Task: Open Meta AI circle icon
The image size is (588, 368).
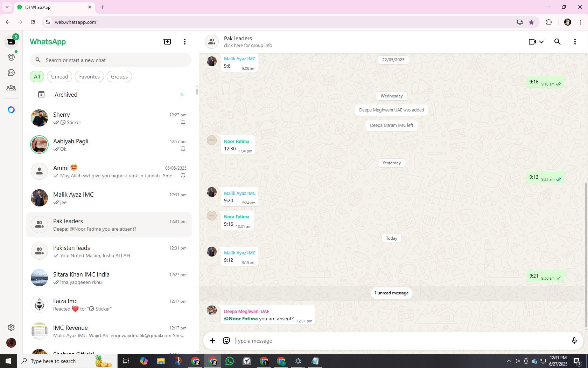Action: pyautogui.click(x=11, y=110)
